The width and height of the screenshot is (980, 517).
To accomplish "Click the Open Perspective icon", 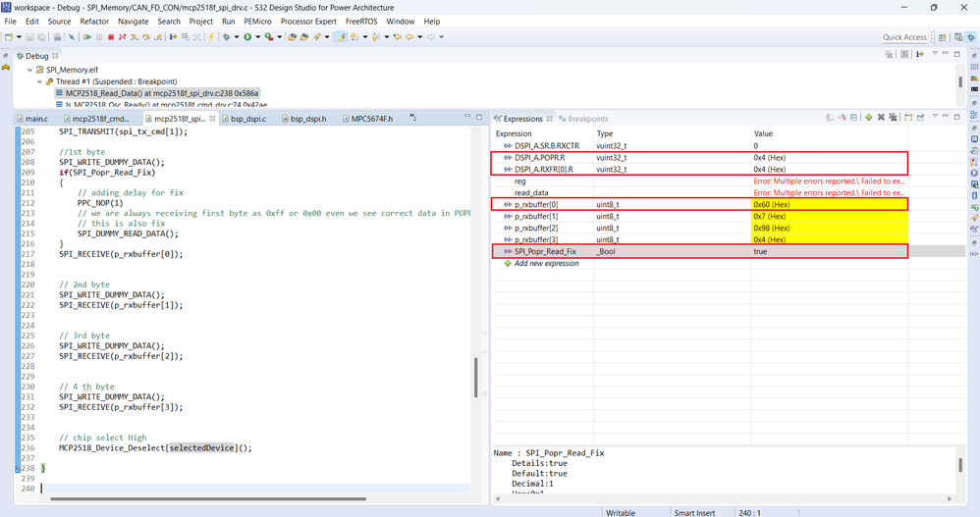I will tap(943, 37).
